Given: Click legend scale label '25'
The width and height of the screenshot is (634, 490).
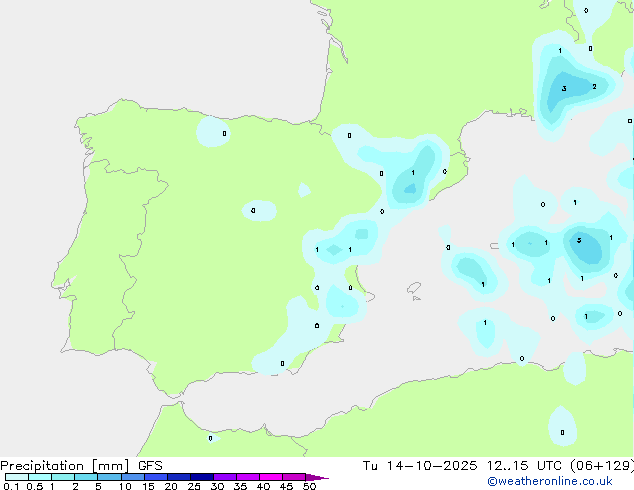Looking at the screenshot, I should pos(194,486).
